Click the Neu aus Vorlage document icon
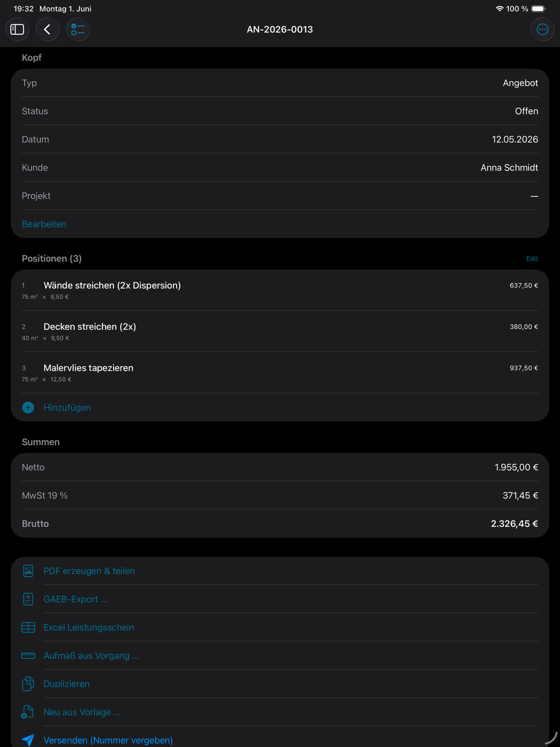The height and width of the screenshot is (747, 560). coord(28,712)
